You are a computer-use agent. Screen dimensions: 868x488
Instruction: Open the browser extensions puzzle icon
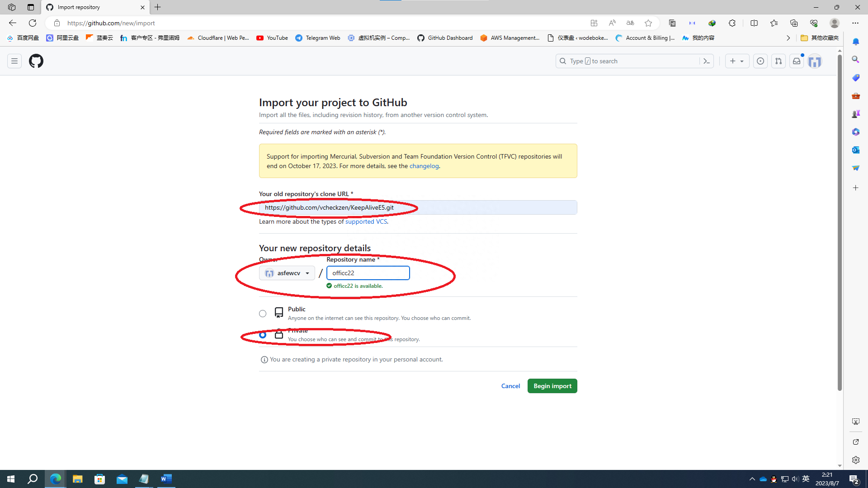point(732,23)
